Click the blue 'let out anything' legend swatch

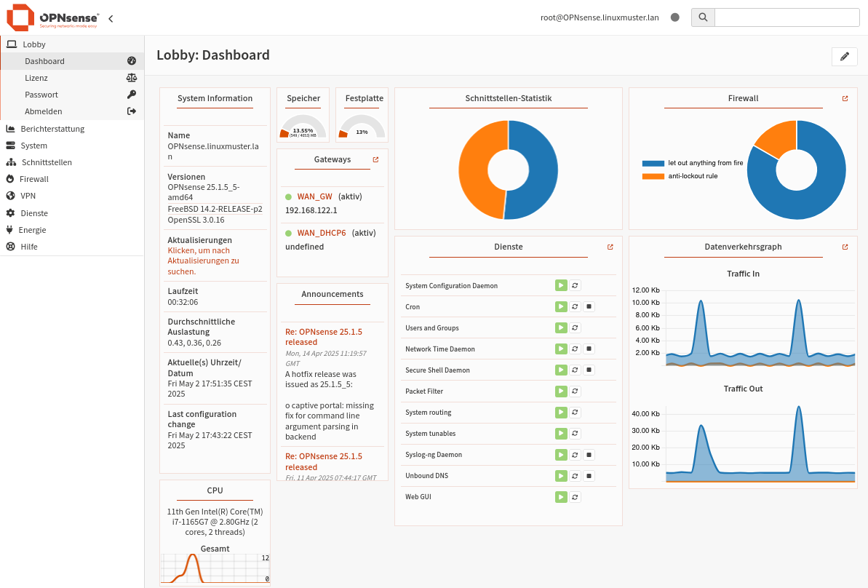point(653,163)
